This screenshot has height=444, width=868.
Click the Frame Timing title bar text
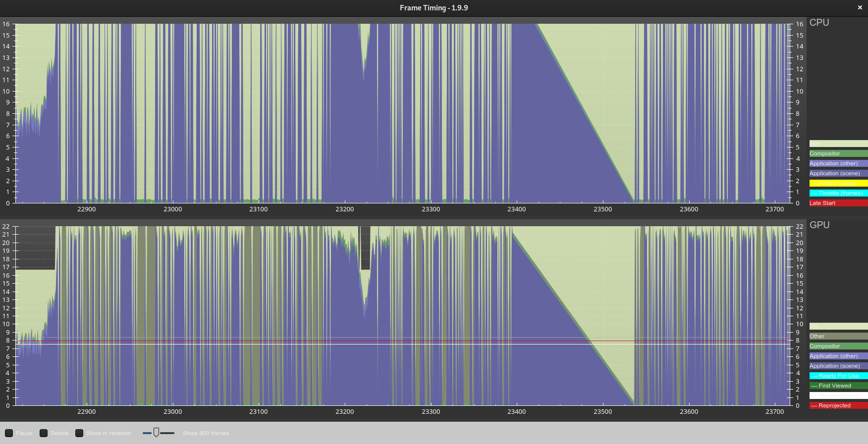434,8
